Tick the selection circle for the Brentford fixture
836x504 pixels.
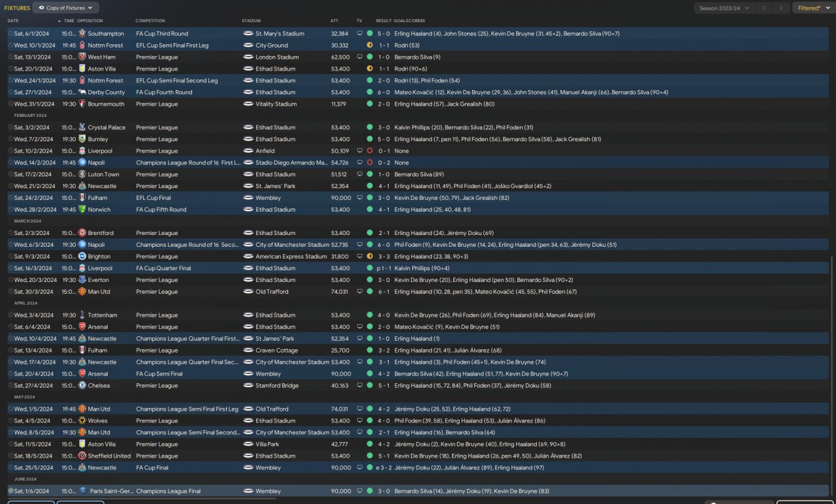tap(10, 233)
